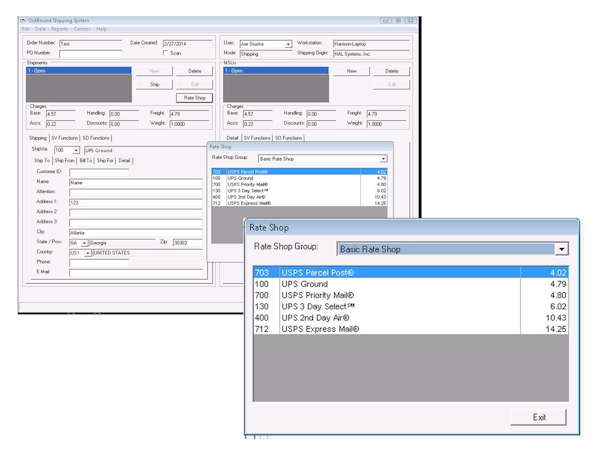Click the PO Number field
Viewport: 600px width, 450px height.
pyautogui.click(x=90, y=54)
